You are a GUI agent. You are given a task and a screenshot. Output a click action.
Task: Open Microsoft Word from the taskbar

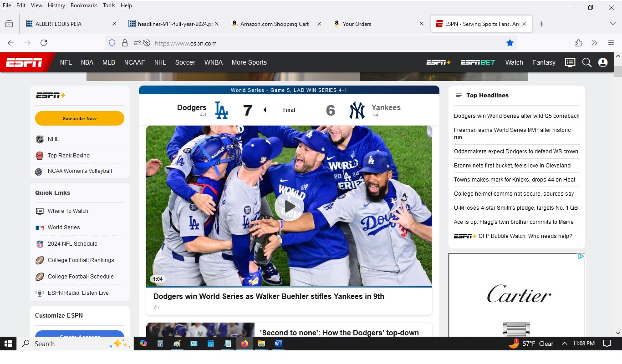pyautogui.click(x=278, y=344)
